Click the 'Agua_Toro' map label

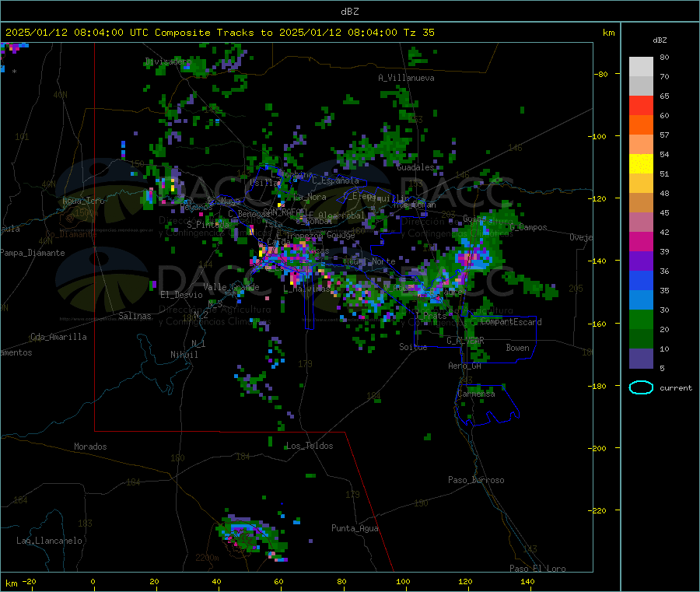click(83, 201)
